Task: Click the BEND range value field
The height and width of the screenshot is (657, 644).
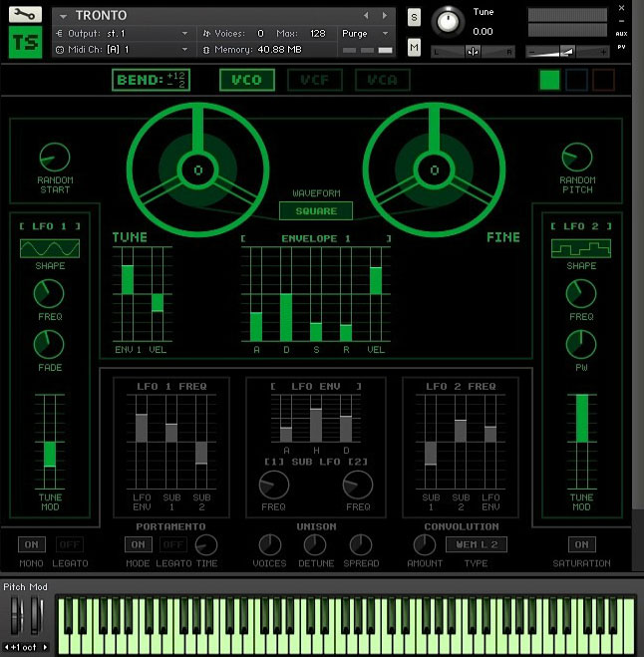Action: pos(152,81)
